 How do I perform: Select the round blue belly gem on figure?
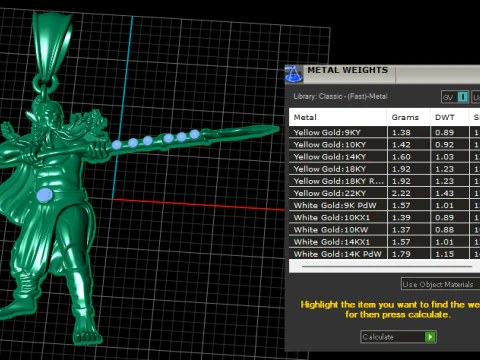coord(44,195)
